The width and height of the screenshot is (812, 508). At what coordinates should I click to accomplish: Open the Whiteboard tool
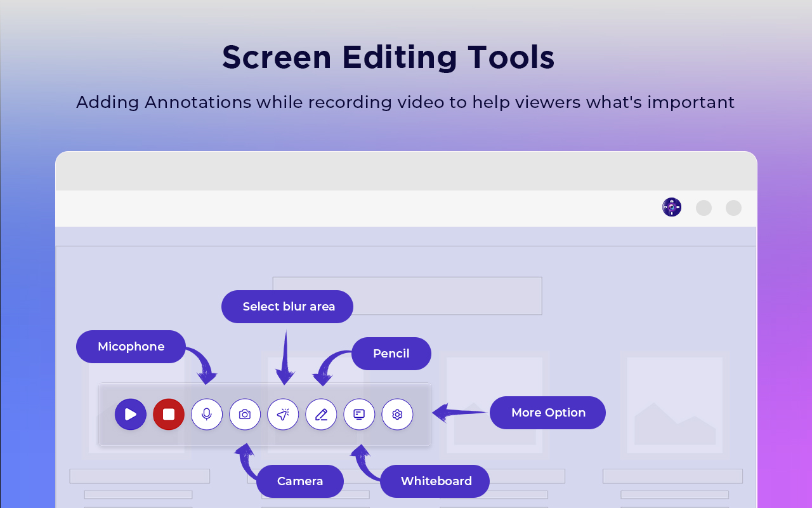pyautogui.click(x=359, y=414)
